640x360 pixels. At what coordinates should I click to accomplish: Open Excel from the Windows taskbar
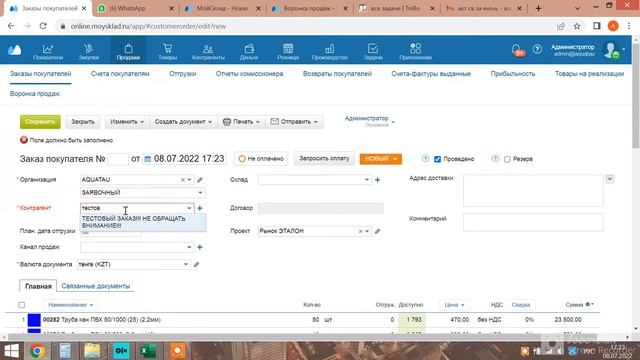147,351
